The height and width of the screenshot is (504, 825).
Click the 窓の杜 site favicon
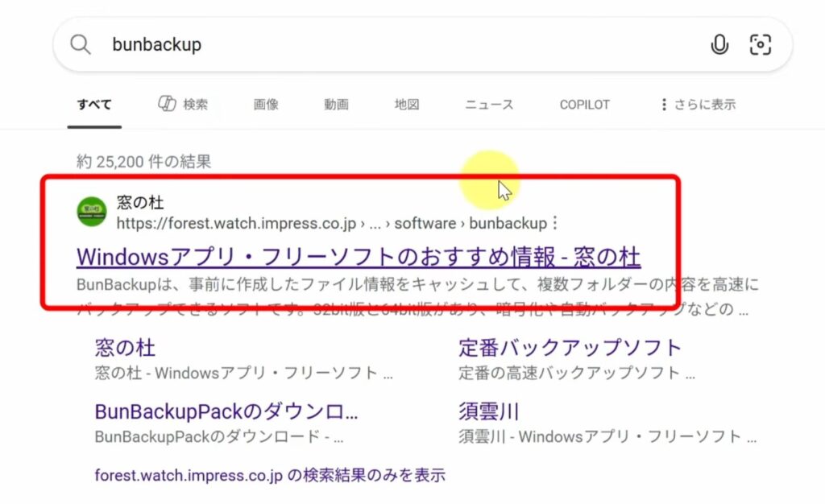[92, 212]
